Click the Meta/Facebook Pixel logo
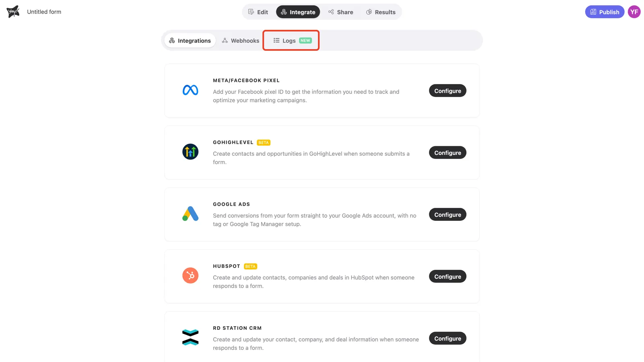This screenshot has height=362, width=644. click(x=190, y=90)
